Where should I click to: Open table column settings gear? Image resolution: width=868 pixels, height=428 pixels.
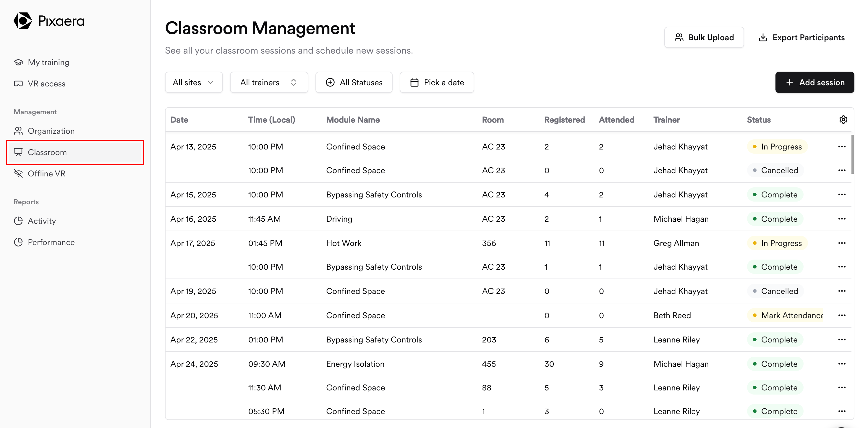843,120
